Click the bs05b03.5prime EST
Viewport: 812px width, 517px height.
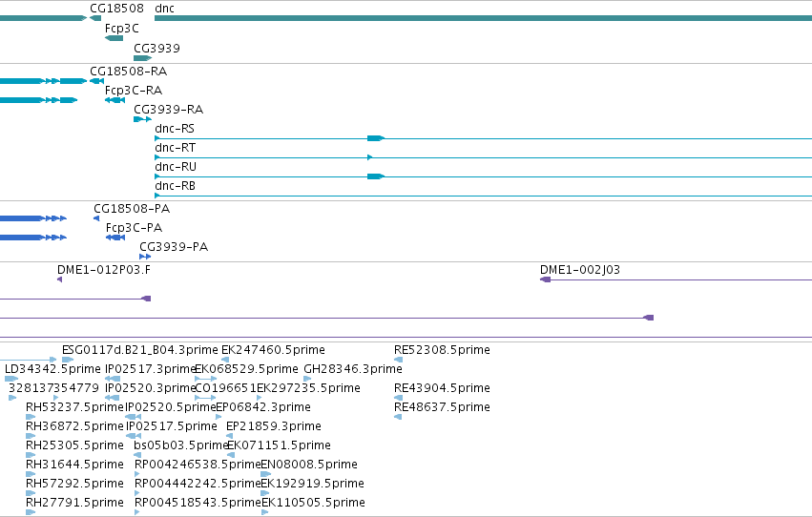(x=137, y=455)
